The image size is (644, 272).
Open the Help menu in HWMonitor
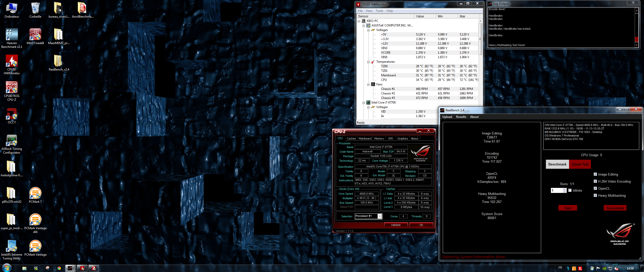pyautogui.click(x=390, y=11)
